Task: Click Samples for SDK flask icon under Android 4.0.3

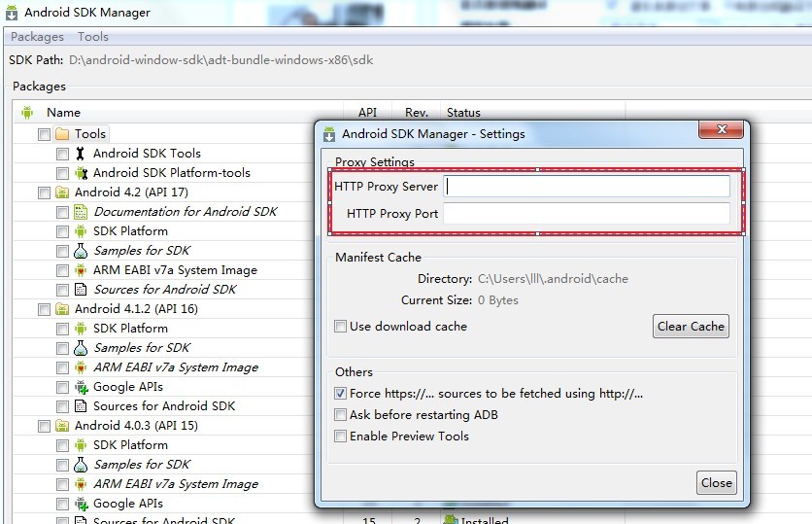Action: pyautogui.click(x=81, y=465)
